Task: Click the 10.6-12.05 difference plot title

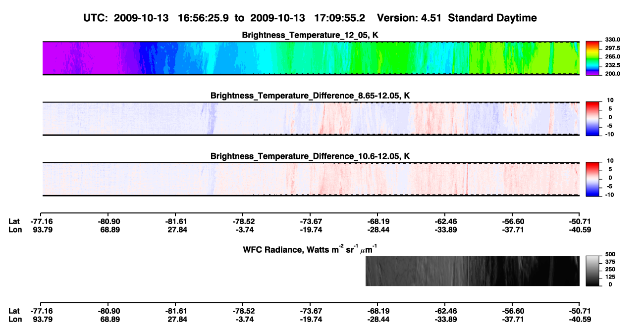Action: pyautogui.click(x=310, y=156)
